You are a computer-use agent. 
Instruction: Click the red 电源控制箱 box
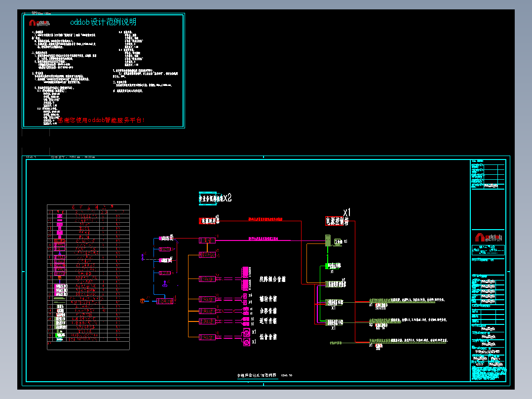click(337, 221)
